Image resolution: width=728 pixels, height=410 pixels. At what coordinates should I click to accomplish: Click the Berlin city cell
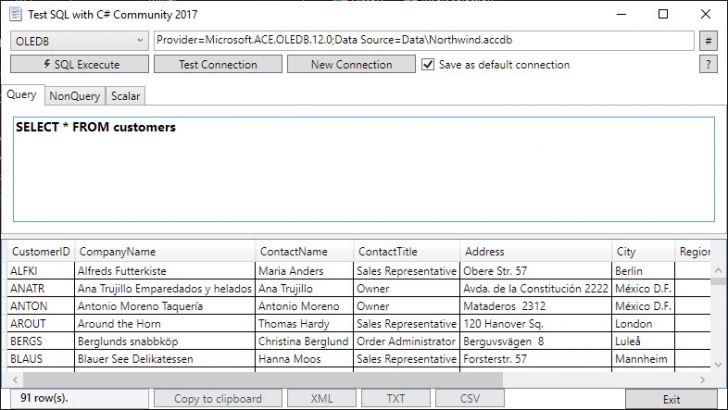643,271
